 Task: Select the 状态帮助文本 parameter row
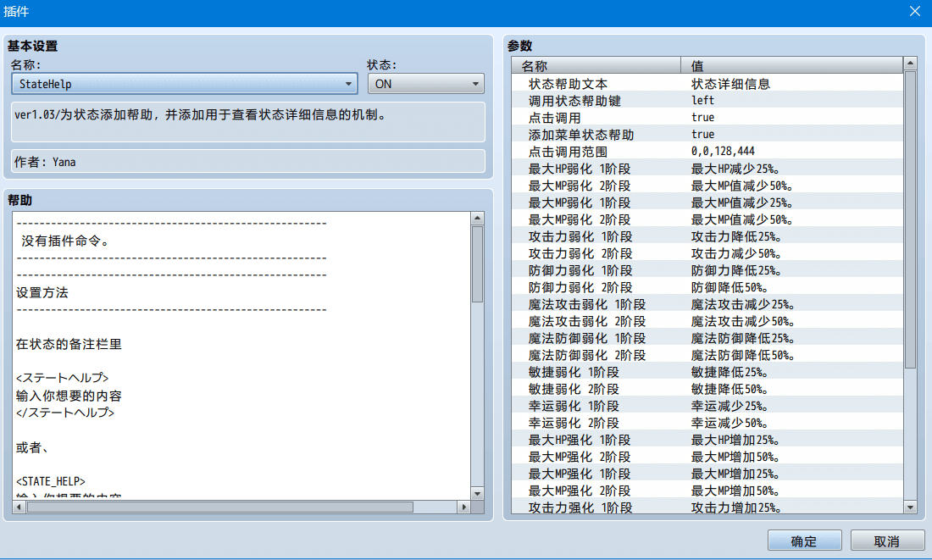[x=707, y=84]
